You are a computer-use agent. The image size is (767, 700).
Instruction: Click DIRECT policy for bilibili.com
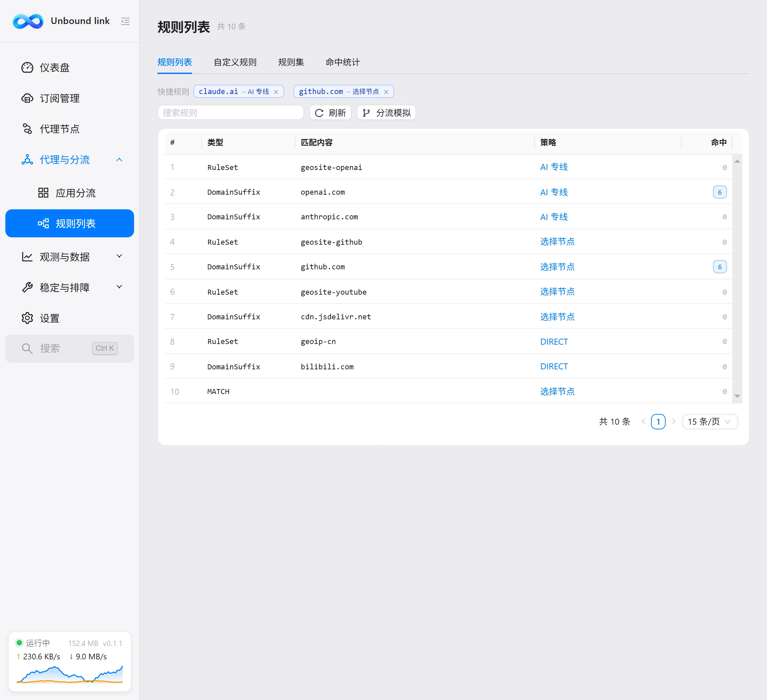coord(554,366)
